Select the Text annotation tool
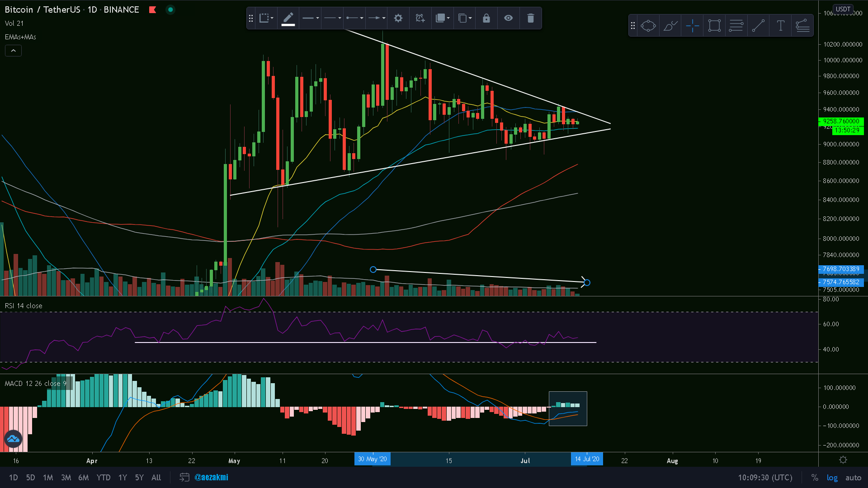868x488 pixels. coord(780,26)
